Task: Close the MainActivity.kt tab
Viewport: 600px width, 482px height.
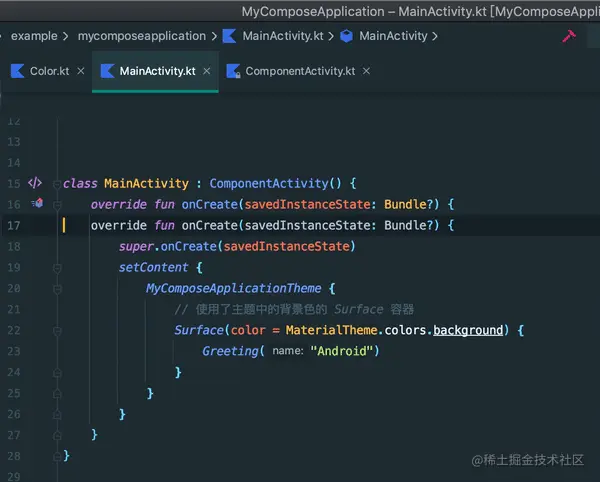Action: (207, 71)
